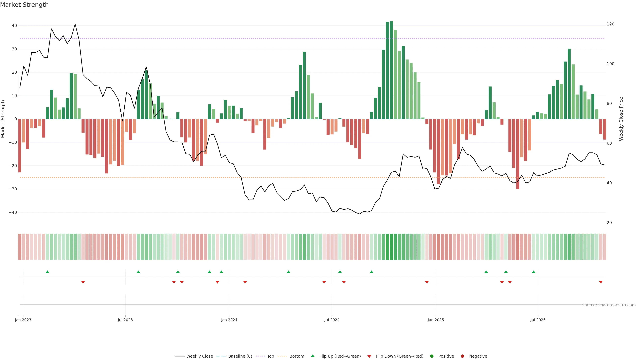Click the Market Strength chart title
Screen dimensions: 644x362
click(24, 5)
